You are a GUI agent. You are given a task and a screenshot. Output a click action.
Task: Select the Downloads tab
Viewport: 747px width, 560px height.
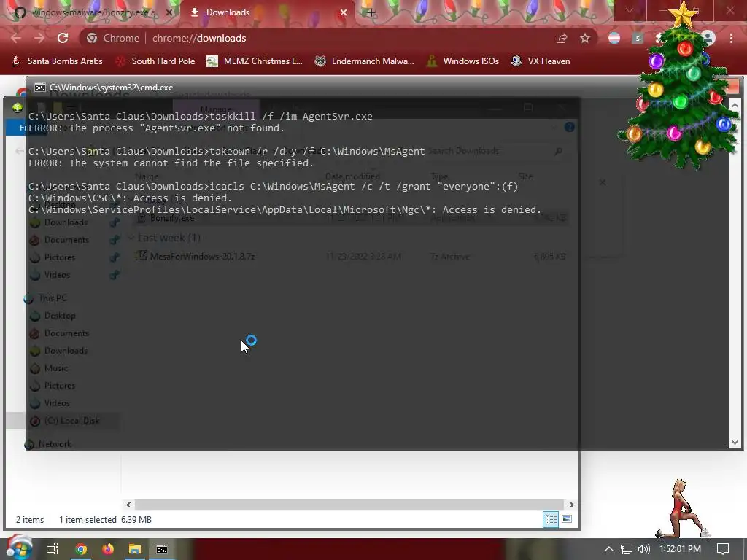(x=267, y=12)
